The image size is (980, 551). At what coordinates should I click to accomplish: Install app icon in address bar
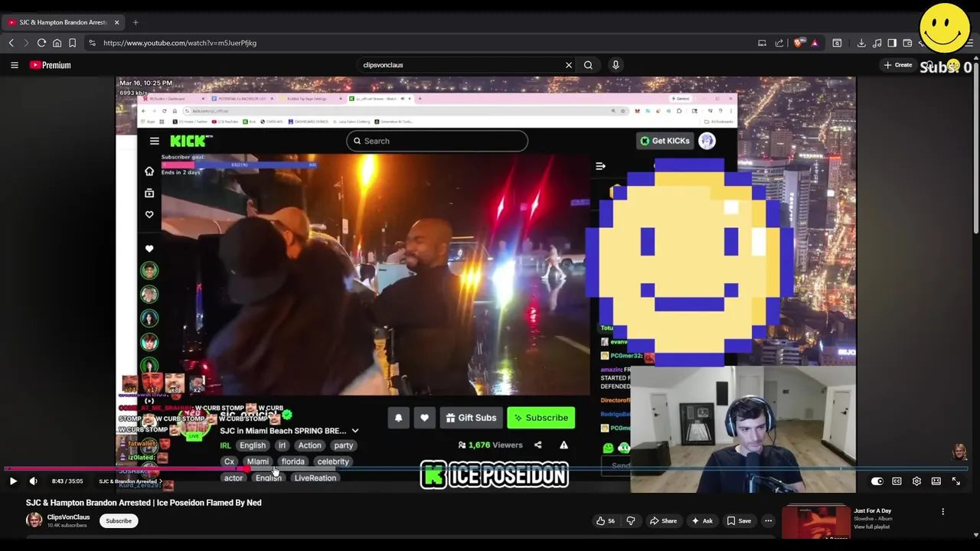(762, 43)
